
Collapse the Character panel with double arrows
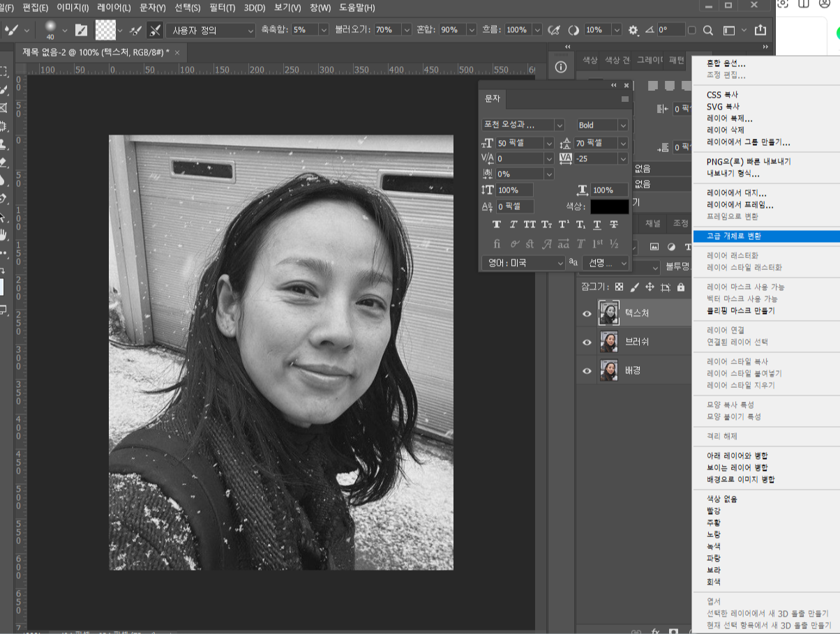pos(614,85)
